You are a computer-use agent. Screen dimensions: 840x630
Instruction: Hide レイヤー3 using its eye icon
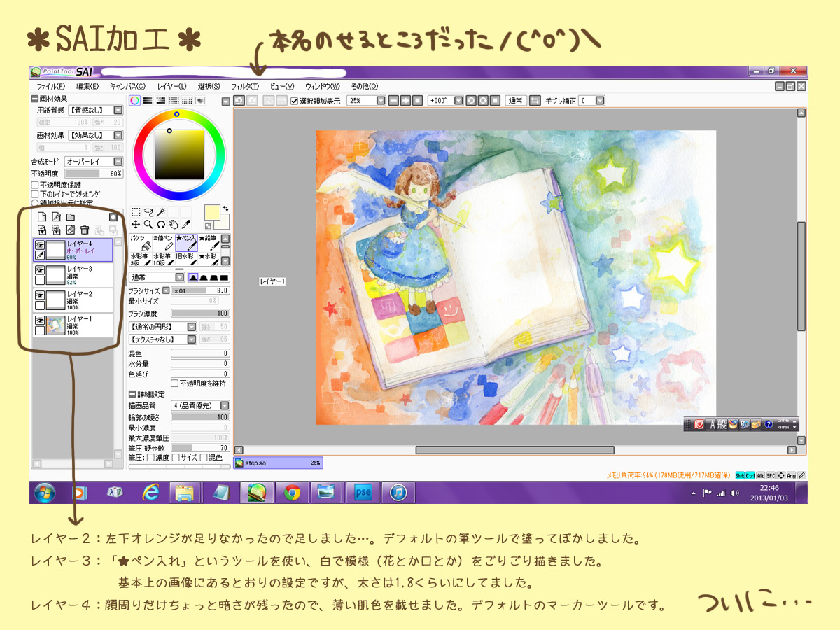pyautogui.click(x=40, y=270)
